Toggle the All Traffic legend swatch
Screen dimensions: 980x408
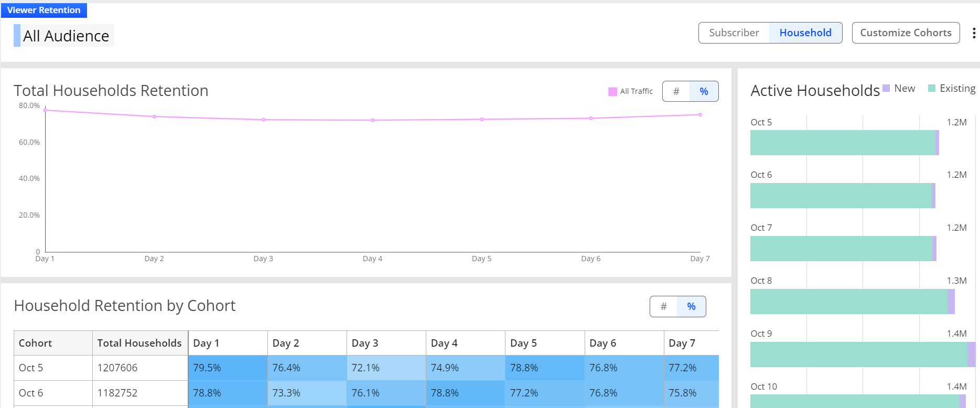pyautogui.click(x=612, y=92)
